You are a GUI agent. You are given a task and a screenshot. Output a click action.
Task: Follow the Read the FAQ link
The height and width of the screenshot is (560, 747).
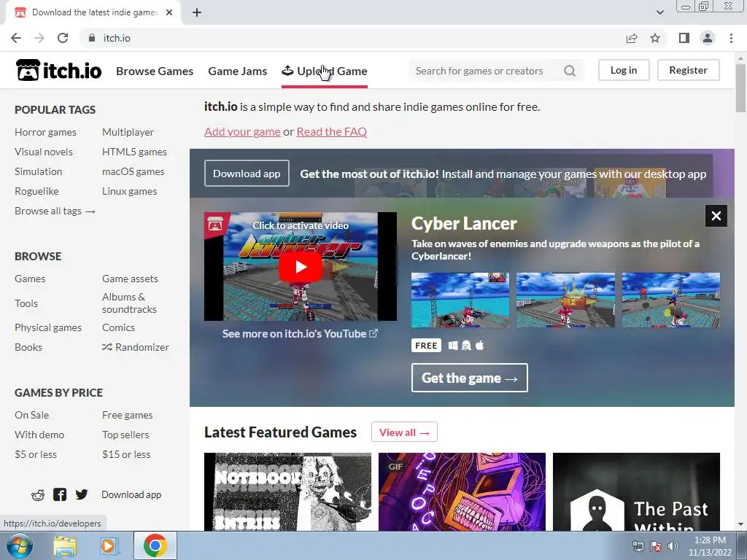[x=332, y=131]
